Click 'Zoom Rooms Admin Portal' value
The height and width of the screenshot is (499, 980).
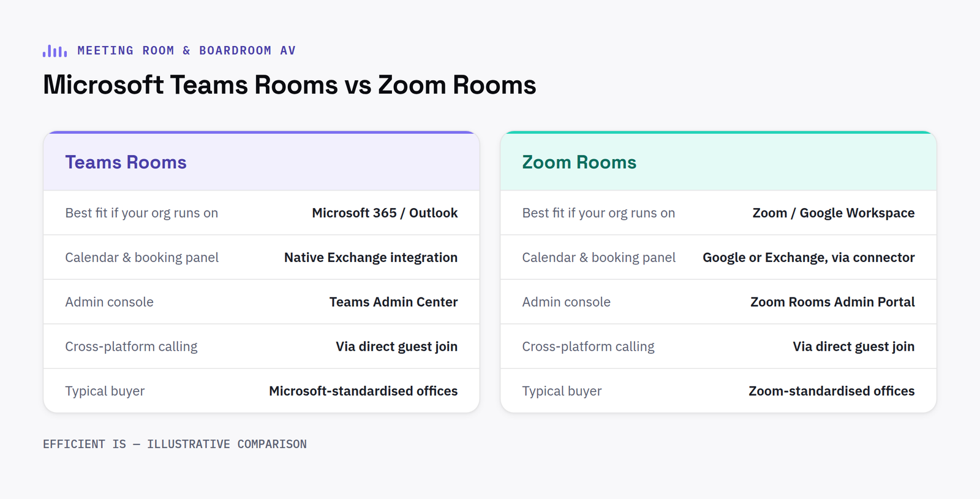tap(832, 302)
